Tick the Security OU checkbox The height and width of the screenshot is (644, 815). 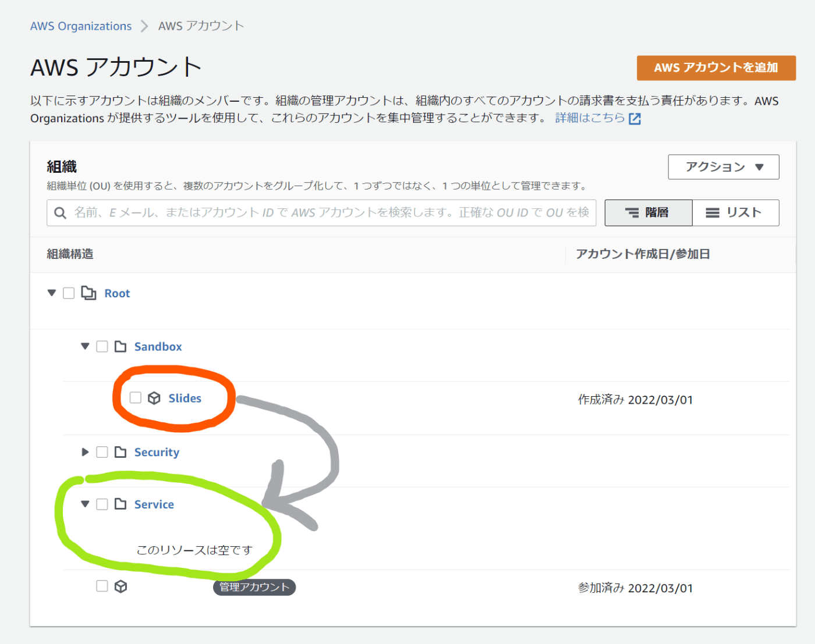[102, 452]
